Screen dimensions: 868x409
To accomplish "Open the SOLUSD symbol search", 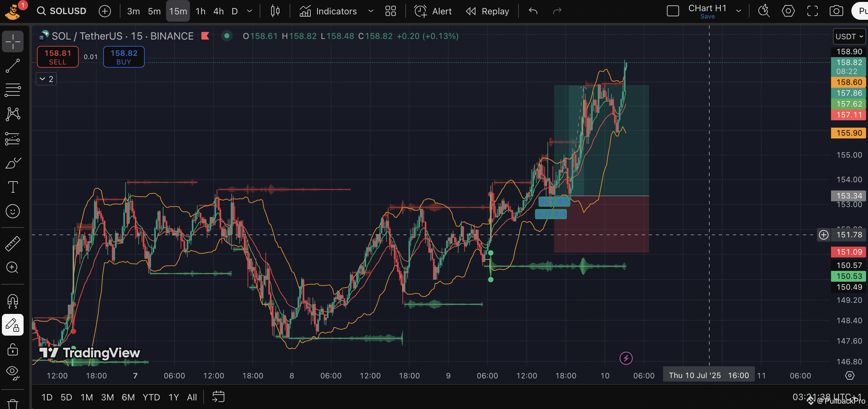I will [62, 11].
